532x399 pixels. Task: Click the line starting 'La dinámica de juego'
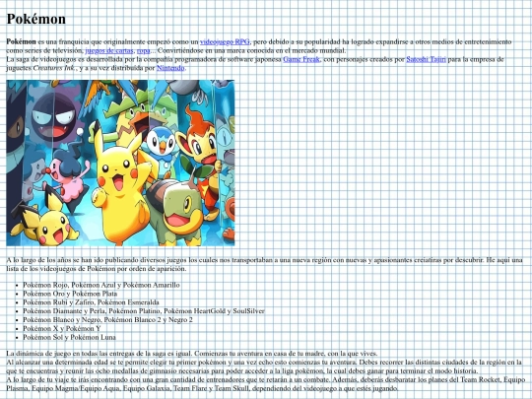point(192,354)
